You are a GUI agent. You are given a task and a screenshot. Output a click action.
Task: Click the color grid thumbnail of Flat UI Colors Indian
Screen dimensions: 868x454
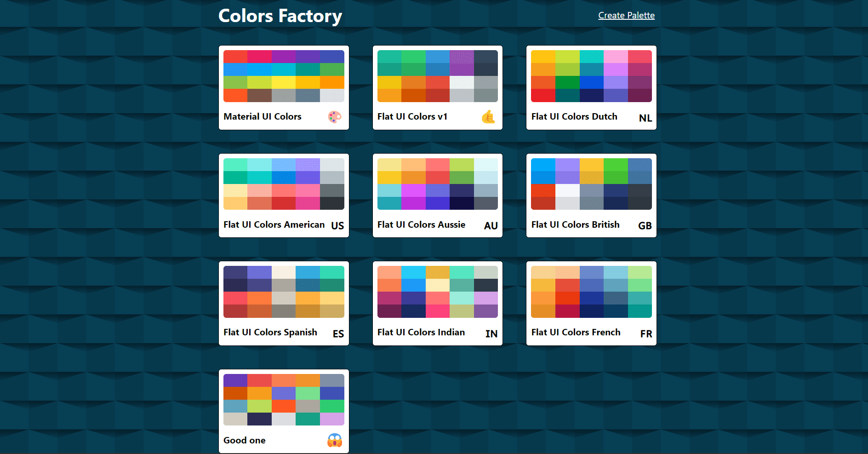click(x=438, y=292)
